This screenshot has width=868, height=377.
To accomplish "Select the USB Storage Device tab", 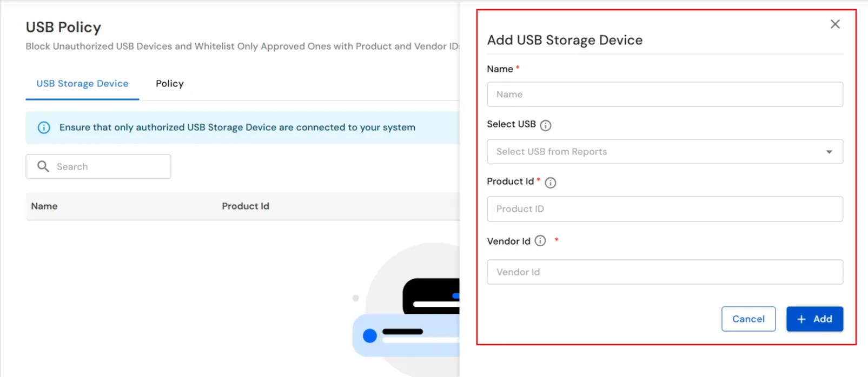I will pos(82,84).
